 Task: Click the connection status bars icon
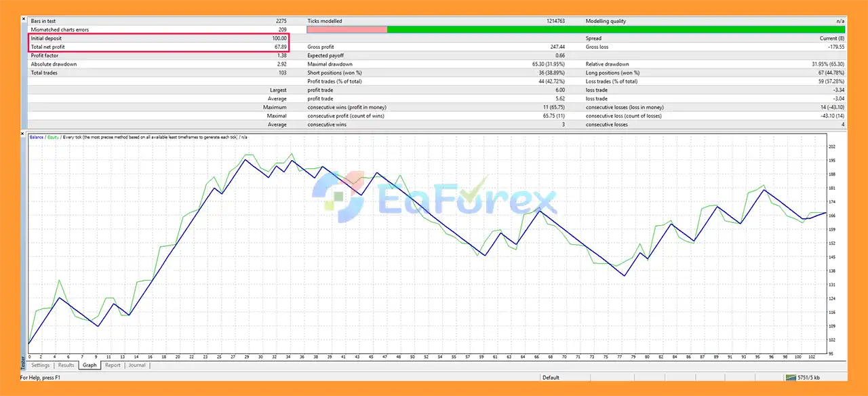pos(791,378)
